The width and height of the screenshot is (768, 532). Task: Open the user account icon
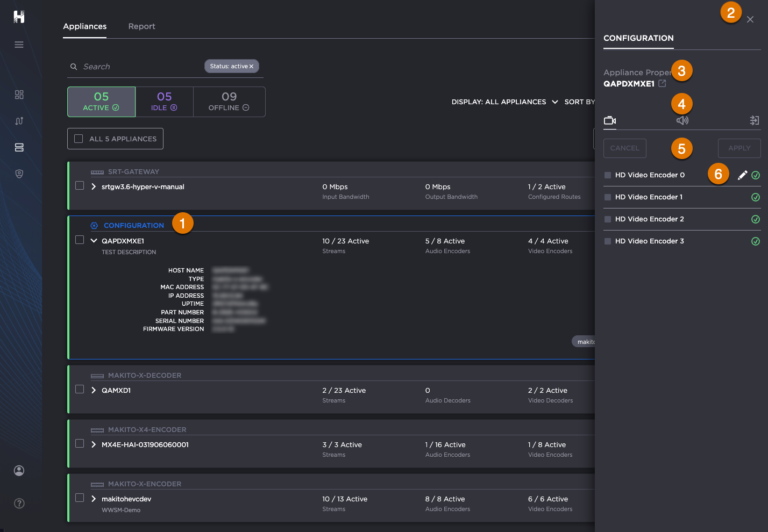tap(19, 471)
